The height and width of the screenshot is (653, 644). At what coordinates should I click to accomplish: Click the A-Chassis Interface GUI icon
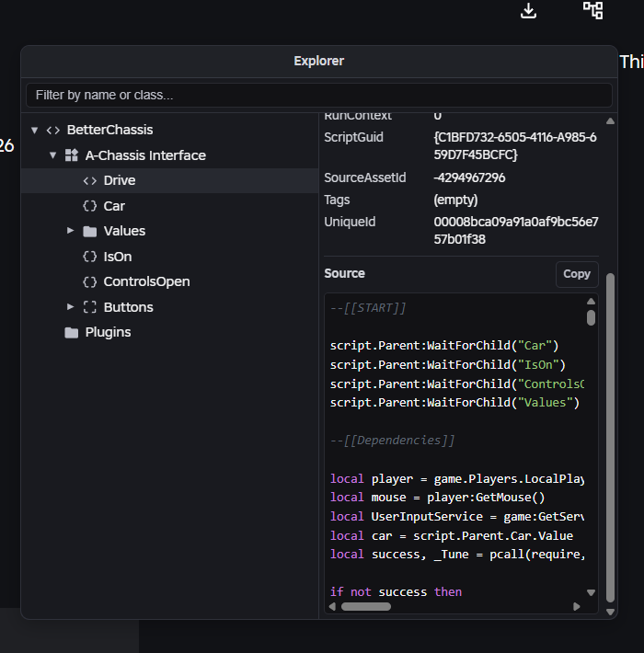(72, 155)
